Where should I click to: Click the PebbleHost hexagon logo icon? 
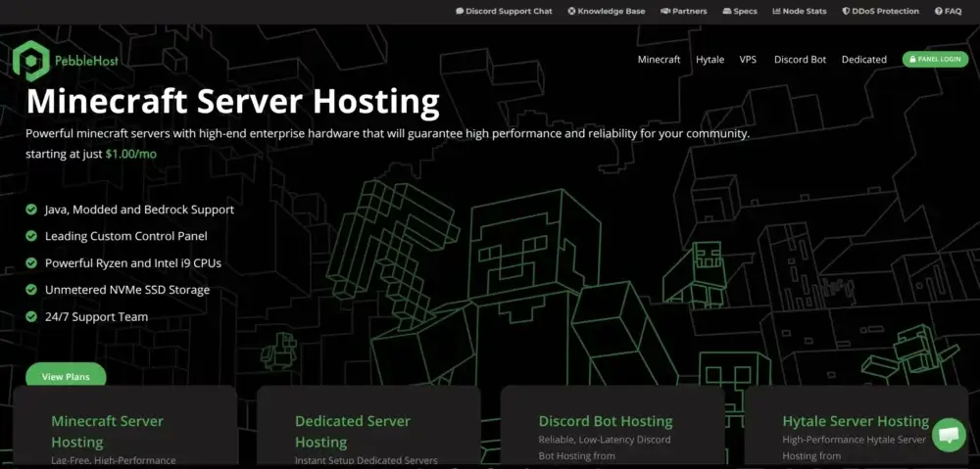[30, 62]
